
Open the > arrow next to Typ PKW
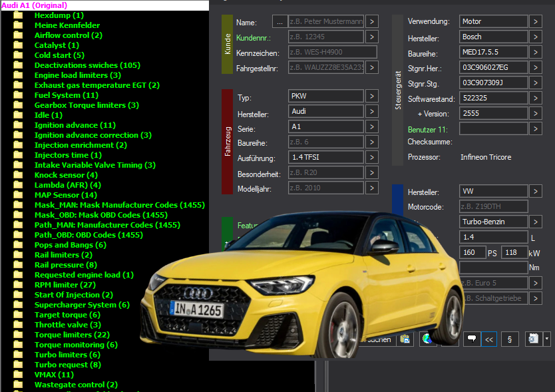pos(371,96)
